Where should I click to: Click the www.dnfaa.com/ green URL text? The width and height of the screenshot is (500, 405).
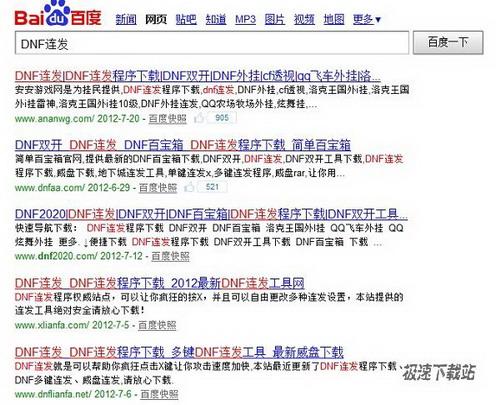[50, 187]
